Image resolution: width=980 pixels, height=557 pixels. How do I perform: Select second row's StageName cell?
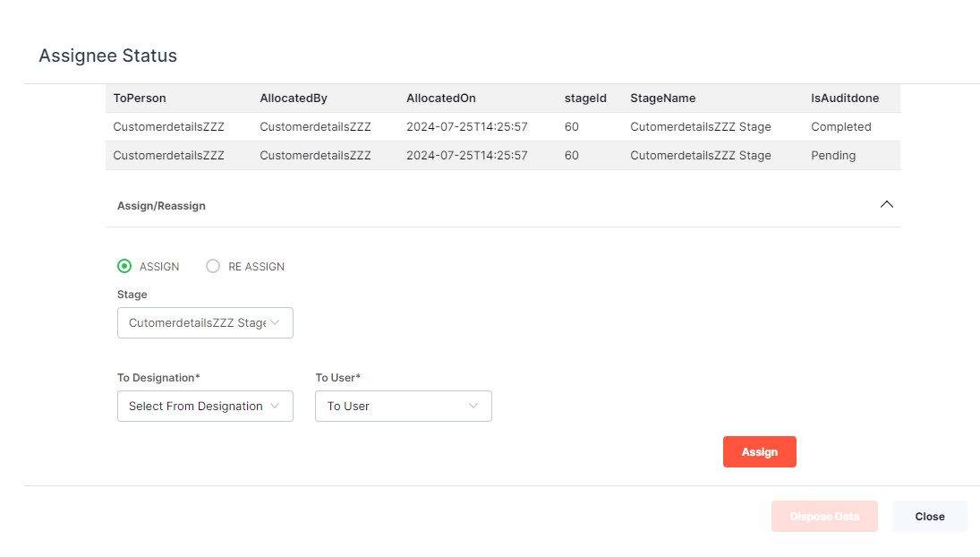(700, 156)
